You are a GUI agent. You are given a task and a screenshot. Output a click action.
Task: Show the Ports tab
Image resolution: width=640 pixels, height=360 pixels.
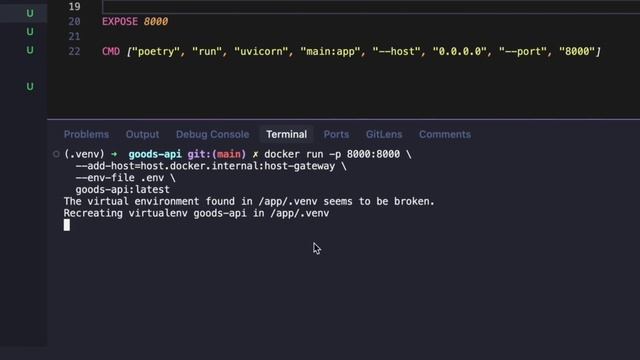(336, 134)
